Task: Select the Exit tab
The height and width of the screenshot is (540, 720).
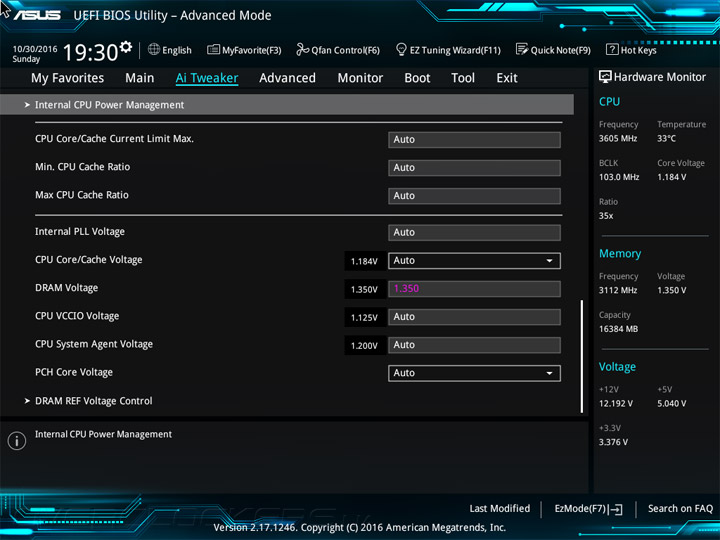Action: pos(507,78)
